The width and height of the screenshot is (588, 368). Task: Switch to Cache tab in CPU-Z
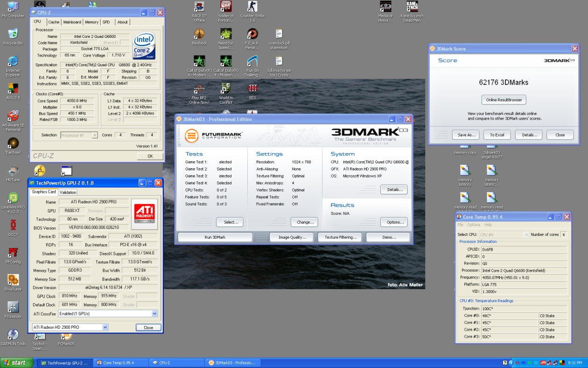[x=54, y=22]
